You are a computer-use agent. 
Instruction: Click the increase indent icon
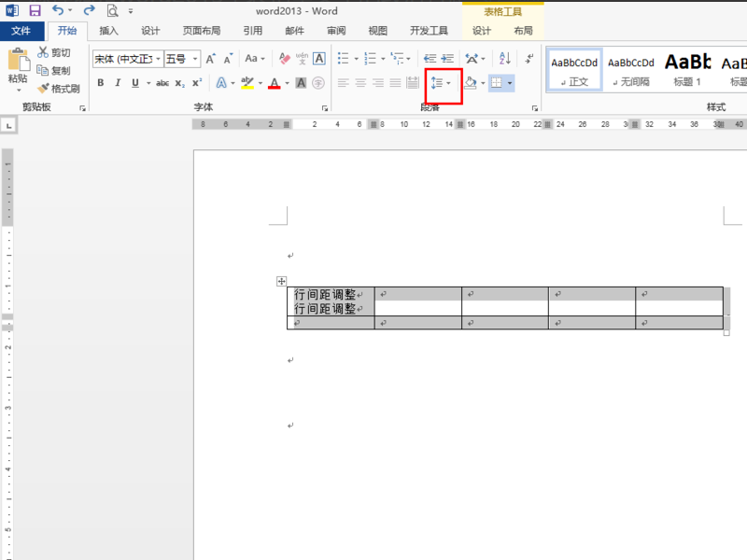click(x=447, y=59)
